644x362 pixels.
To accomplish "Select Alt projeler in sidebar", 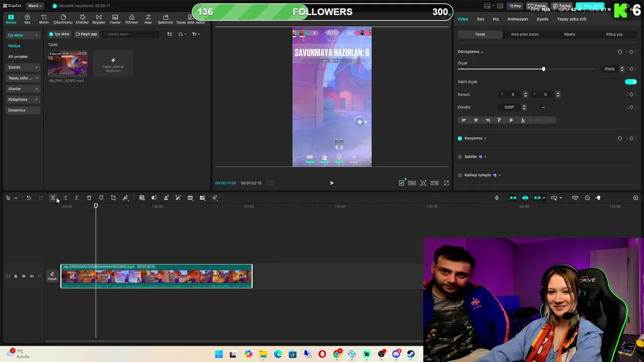I will point(18,56).
